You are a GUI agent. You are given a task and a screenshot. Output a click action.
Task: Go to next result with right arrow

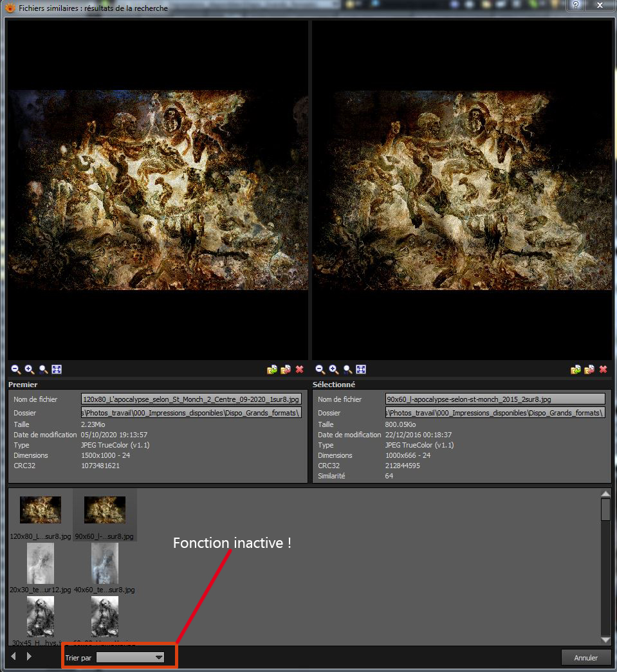[29, 657]
